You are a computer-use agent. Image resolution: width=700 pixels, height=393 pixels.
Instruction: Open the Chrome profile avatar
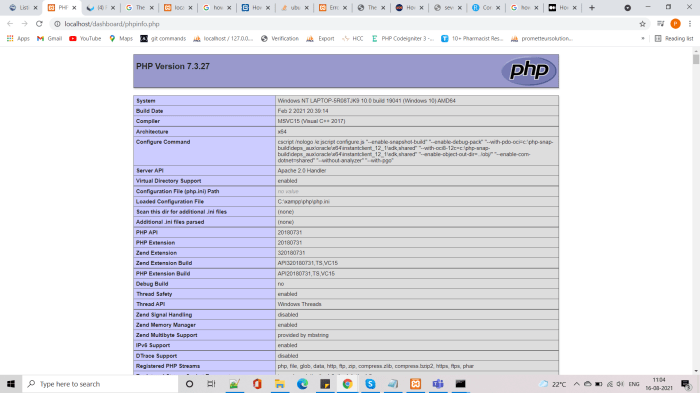click(675, 24)
